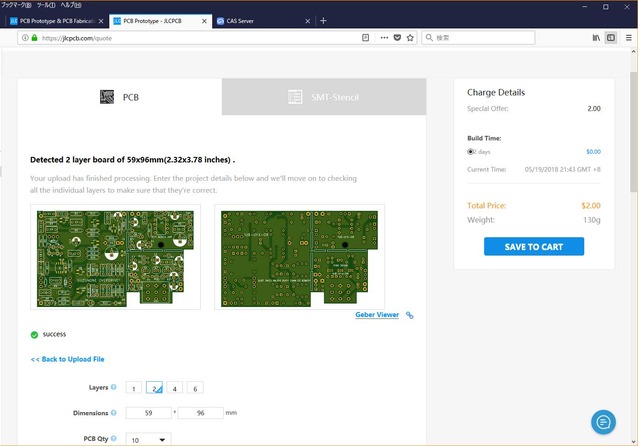Click the green success checkmark icon
The image size is (638, 446).
tap(34, 334)
